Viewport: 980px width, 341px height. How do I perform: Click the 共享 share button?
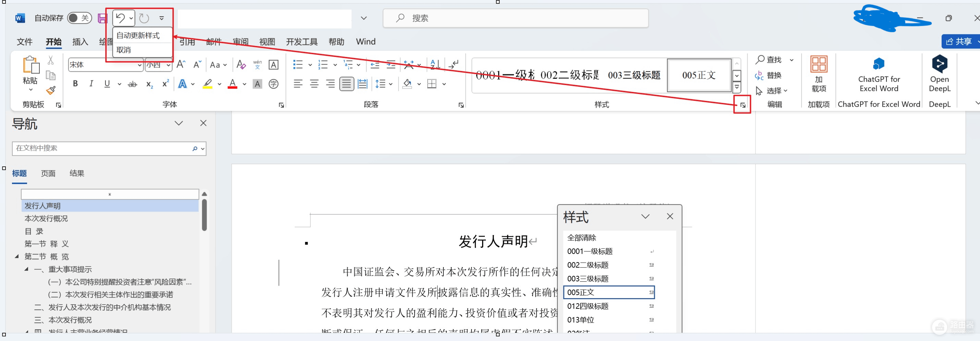tap(960, 42)
